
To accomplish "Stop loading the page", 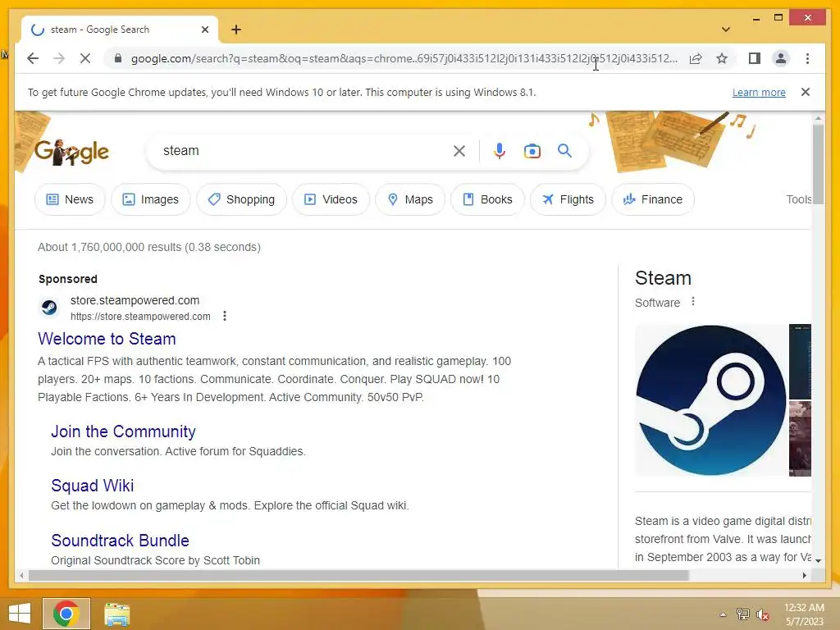I will click(85, 58).
